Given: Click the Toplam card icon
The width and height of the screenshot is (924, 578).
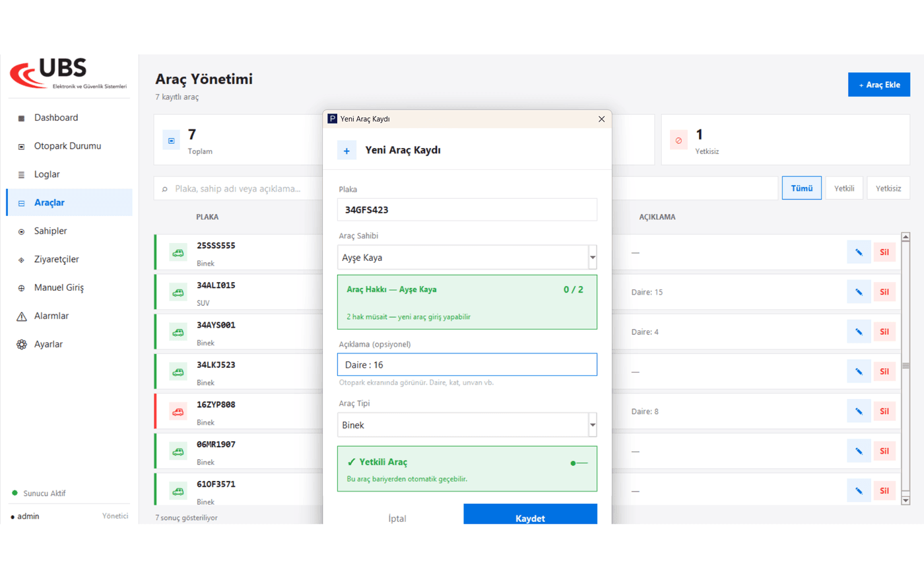Looking at the screenshot, I should [171, 141].
